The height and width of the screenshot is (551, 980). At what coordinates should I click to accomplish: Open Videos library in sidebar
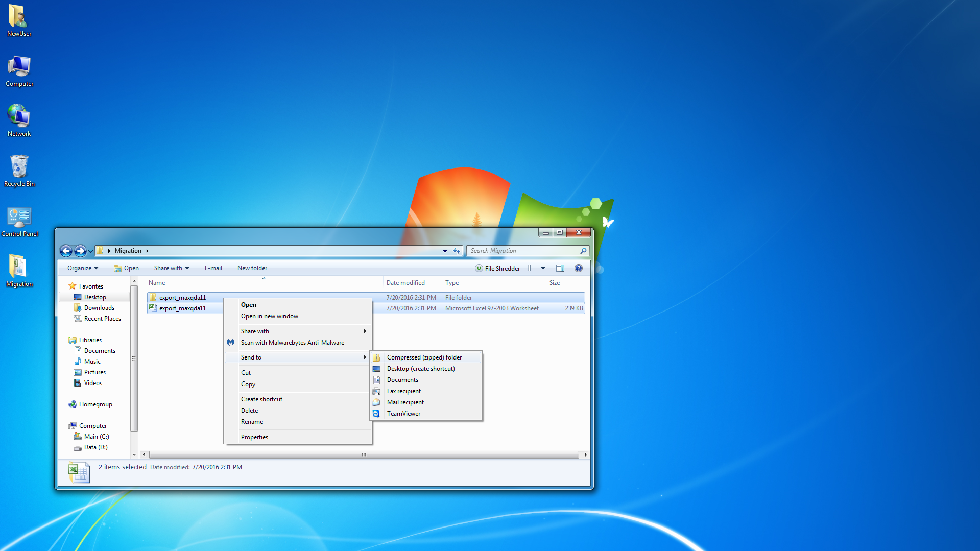click(93, 383)
